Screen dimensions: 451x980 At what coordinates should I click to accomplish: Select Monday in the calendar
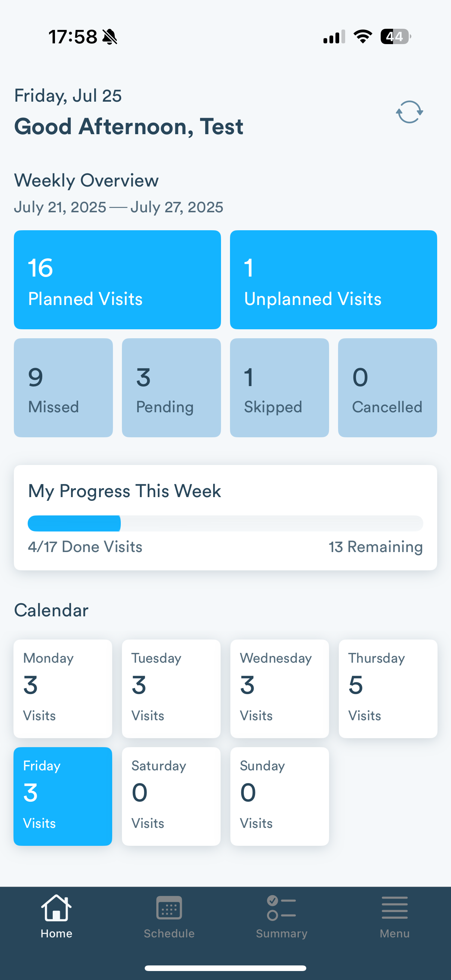pyautogui.click(x=63, y=688)
